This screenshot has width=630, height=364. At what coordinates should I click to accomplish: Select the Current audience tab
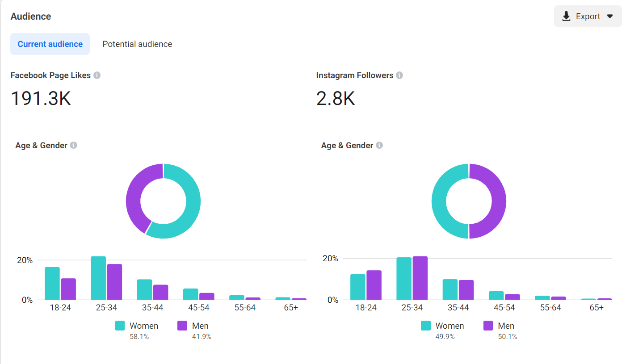coord(50,44)
